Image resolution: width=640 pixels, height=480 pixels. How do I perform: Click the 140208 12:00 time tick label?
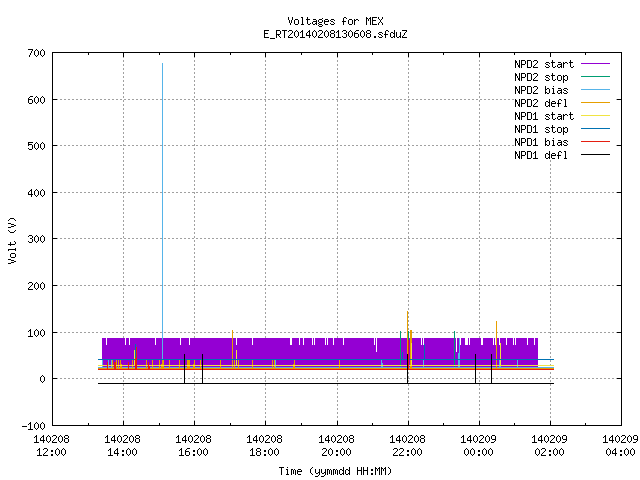coord(51,446)
